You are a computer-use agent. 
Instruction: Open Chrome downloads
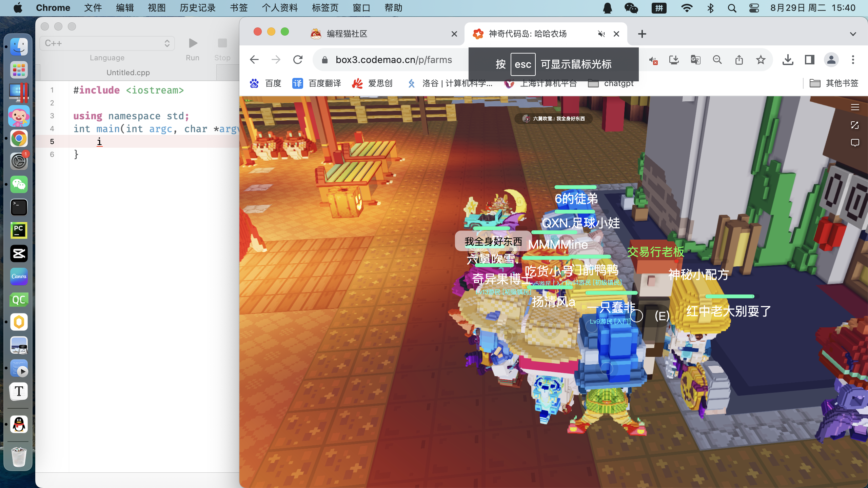(788, 60)
